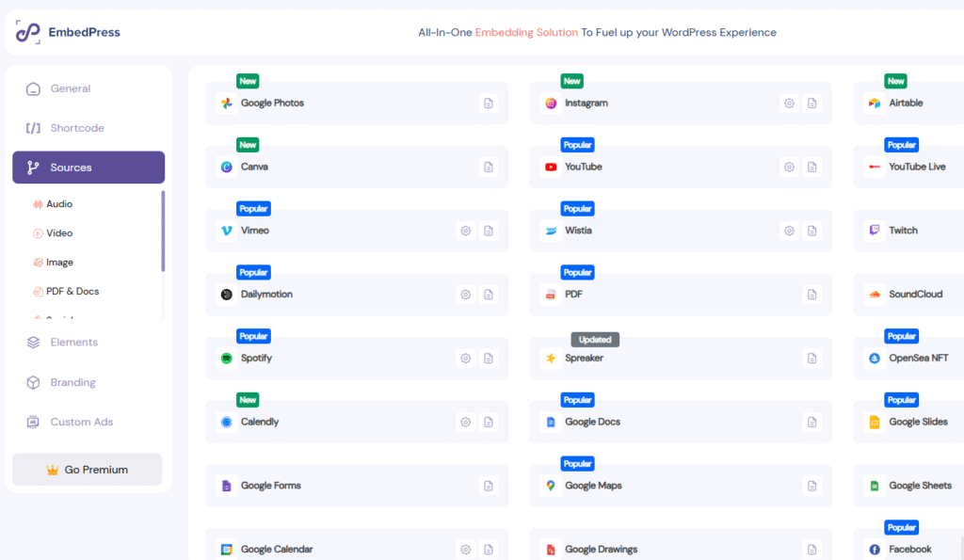964x560 pixels.
Task: View the Google Calendar documentation icon
Action: click(489, 550)
